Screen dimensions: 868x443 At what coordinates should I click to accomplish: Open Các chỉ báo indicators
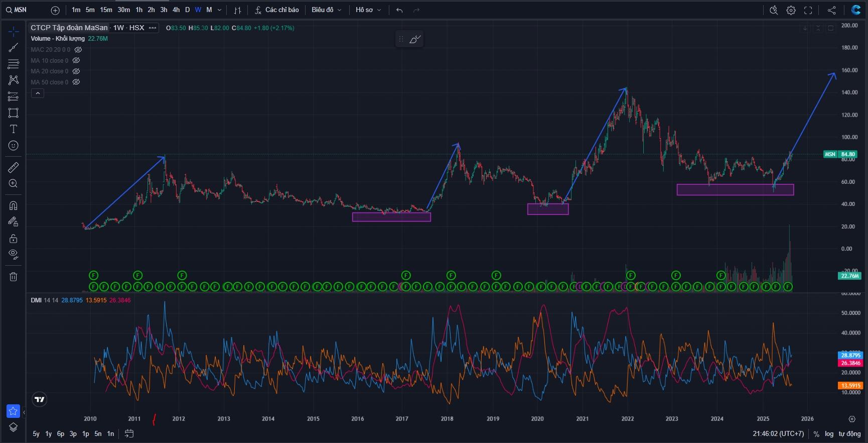click(276, 10)
